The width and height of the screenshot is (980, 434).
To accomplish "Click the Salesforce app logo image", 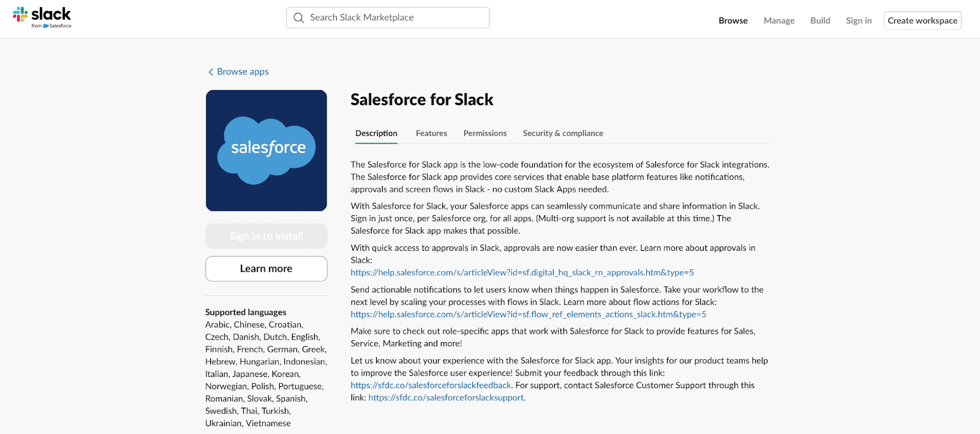I will click(266, 151).
